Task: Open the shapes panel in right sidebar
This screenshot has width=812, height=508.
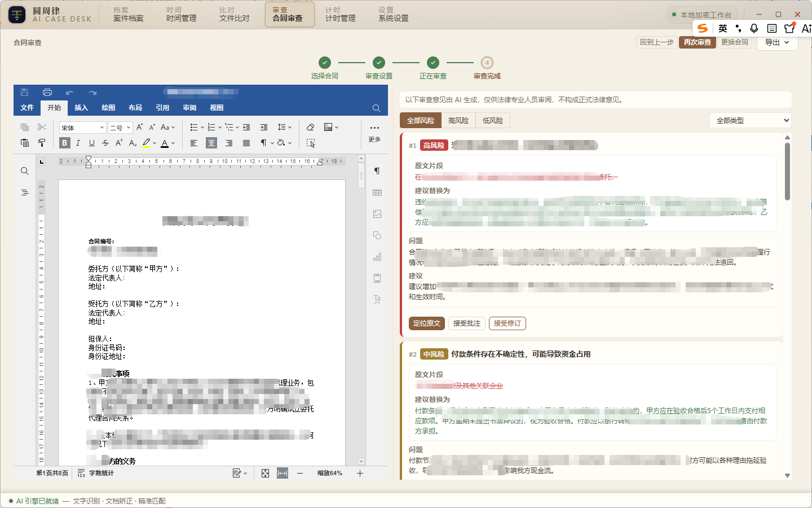Action: (377, 235)
